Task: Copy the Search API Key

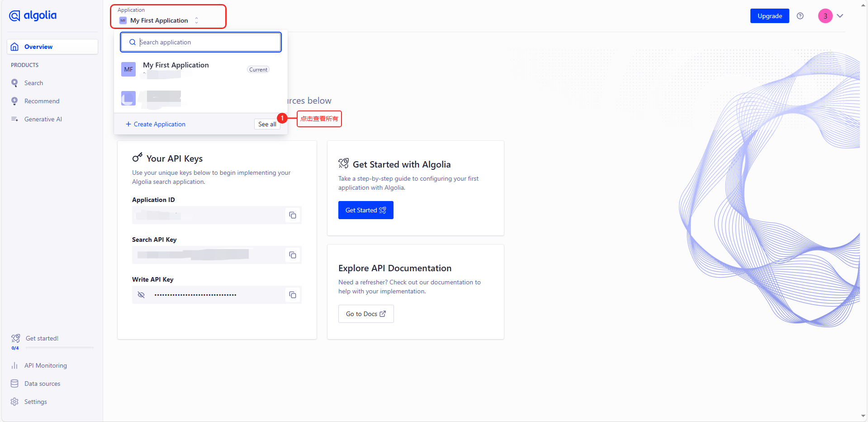Action: click(293, 255)
